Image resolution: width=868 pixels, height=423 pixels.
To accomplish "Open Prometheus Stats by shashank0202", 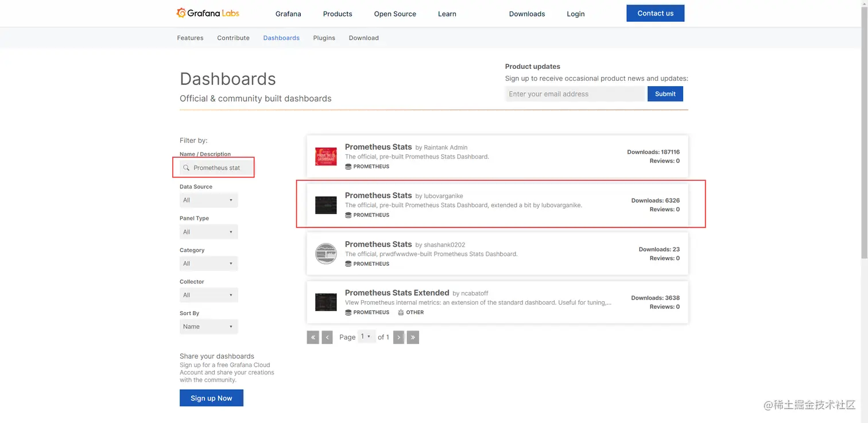I will coord(378,244).
